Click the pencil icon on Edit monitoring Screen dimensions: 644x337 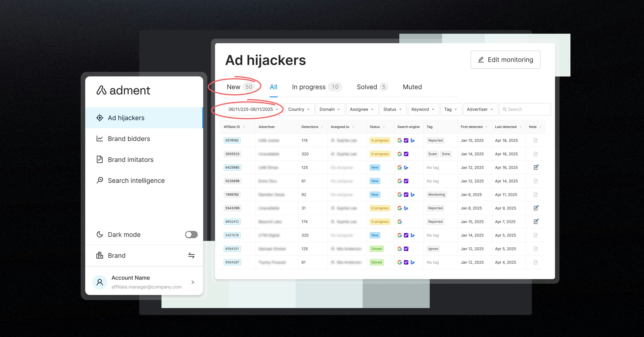[481, 60]
